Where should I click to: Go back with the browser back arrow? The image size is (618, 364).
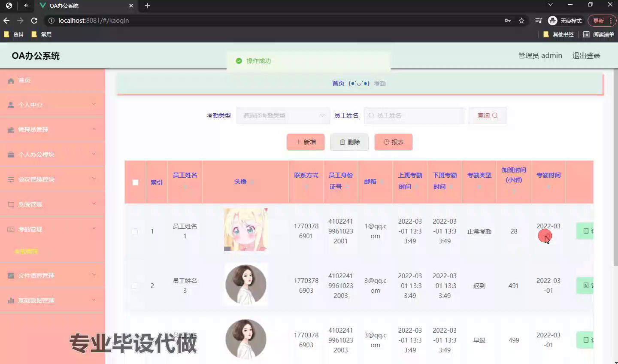pyautogui.click(x=6, y=21)
